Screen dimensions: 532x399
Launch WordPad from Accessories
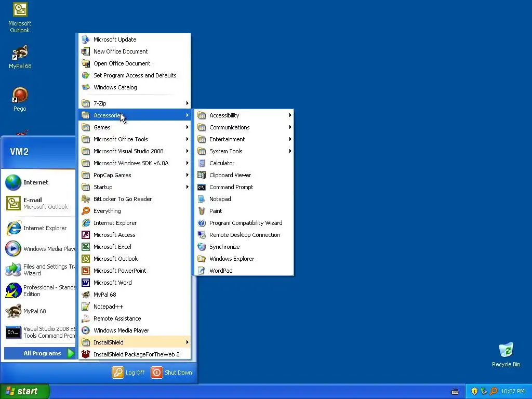pyautogui.click(x=244, y=271)
